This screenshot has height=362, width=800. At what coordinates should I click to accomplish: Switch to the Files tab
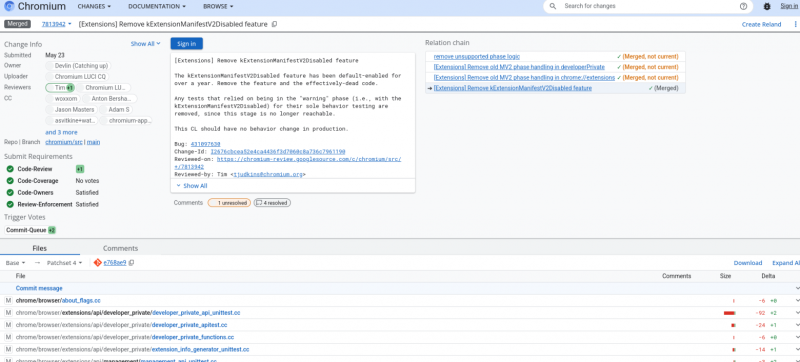[39, 248]
